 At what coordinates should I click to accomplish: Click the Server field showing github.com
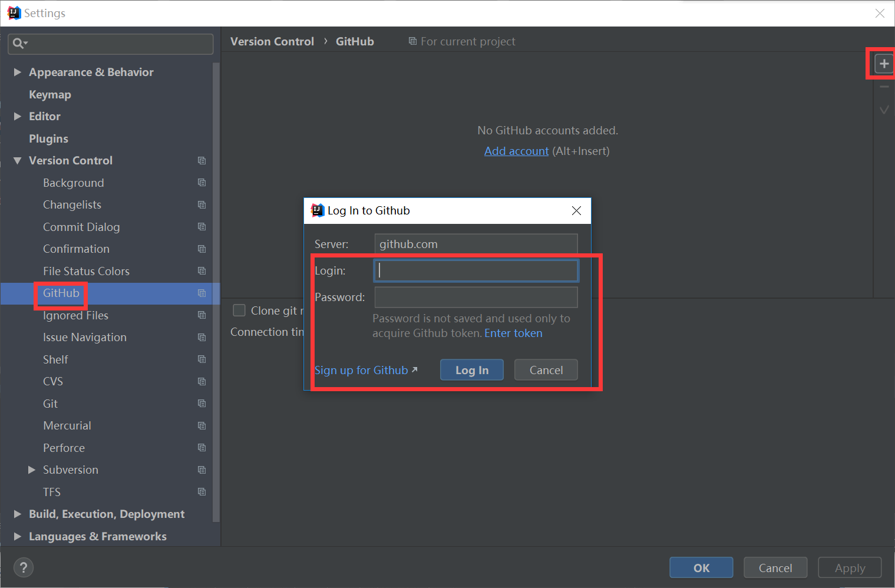(476, 244)
